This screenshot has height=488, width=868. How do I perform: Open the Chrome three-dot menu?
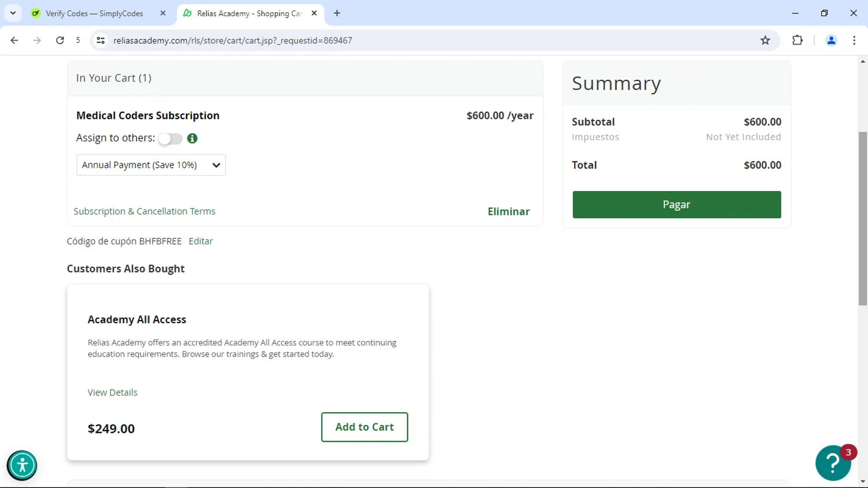pyautogui.click(x=854, y=41)
